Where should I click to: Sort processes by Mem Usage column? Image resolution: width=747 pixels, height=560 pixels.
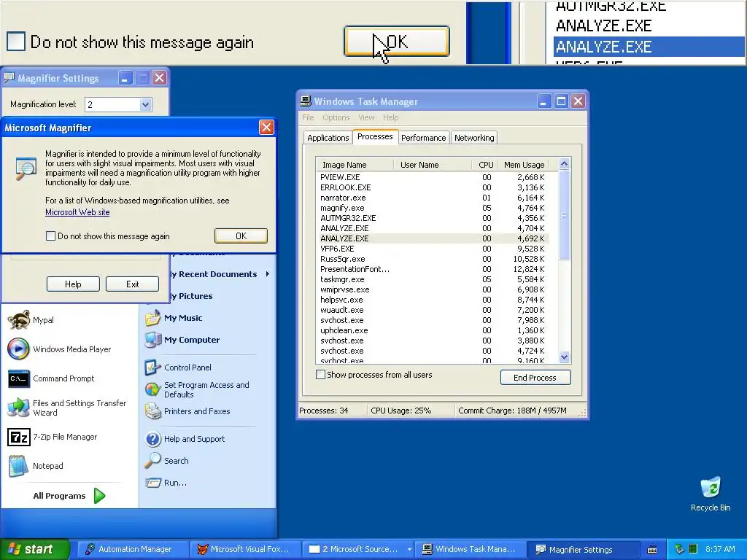(x=524, y=165)
